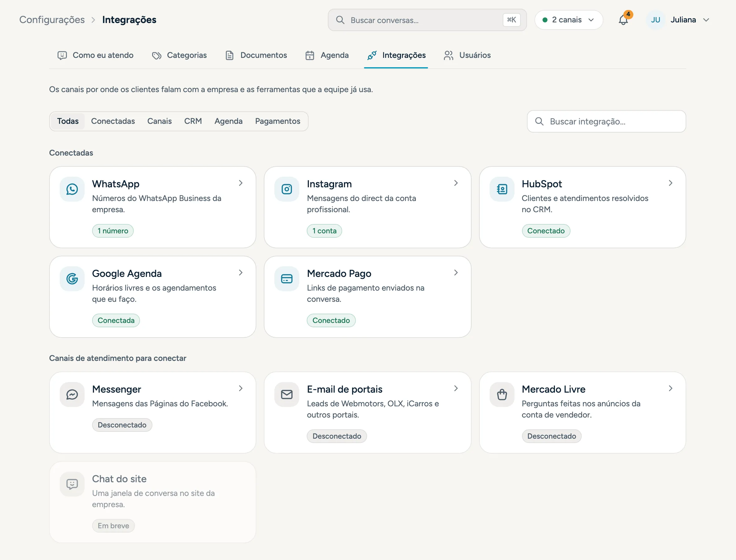
Task: Select the Todas filter
Action: click(68, 121)
